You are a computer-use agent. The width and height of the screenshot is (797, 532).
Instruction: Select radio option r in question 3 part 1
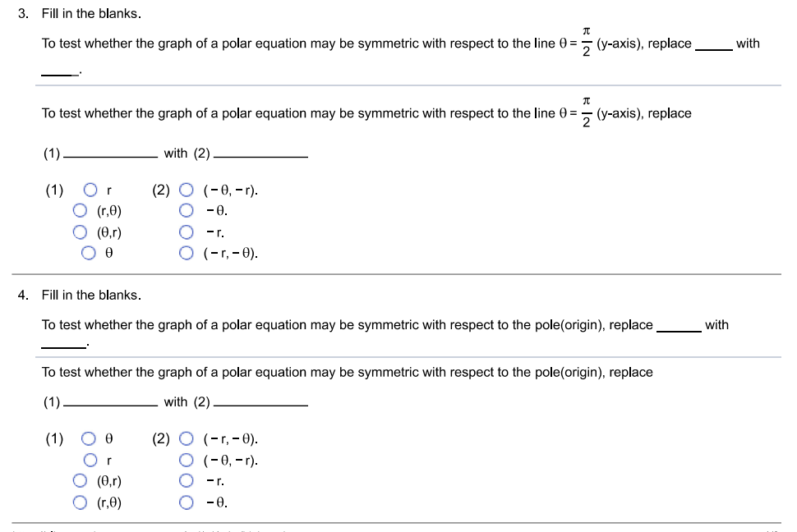(x=90, y=190)
